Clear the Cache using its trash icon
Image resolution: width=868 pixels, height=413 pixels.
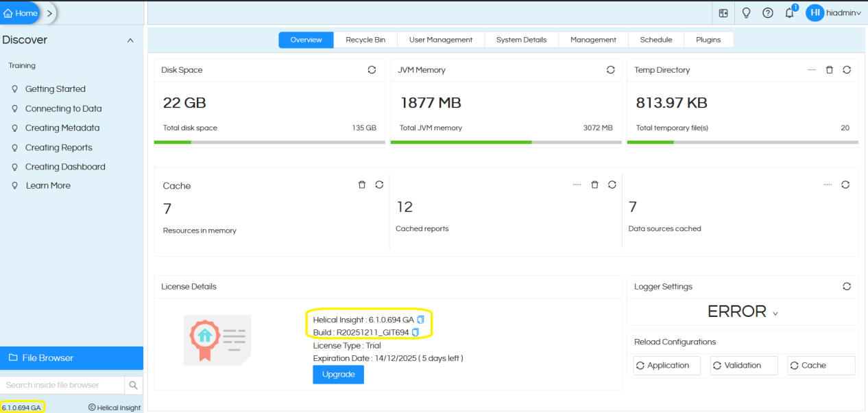(x=361, y=184)
